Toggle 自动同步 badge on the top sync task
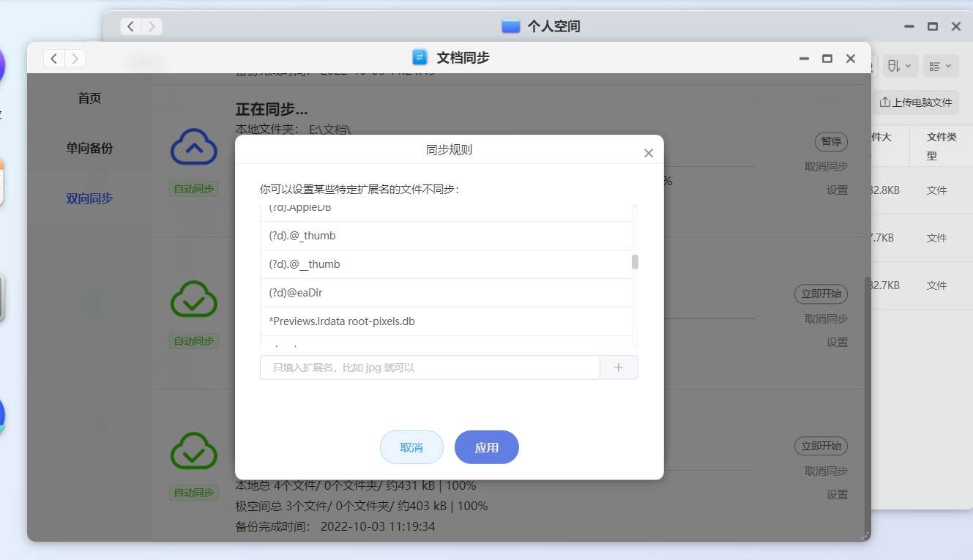973x560 pixels. [193, 188]
